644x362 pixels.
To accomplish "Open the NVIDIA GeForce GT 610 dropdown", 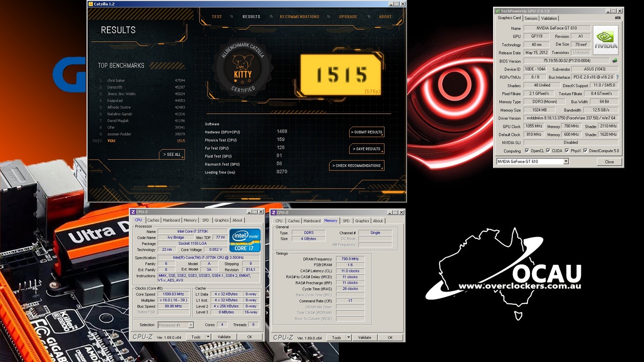I will [x=566, y=161].
